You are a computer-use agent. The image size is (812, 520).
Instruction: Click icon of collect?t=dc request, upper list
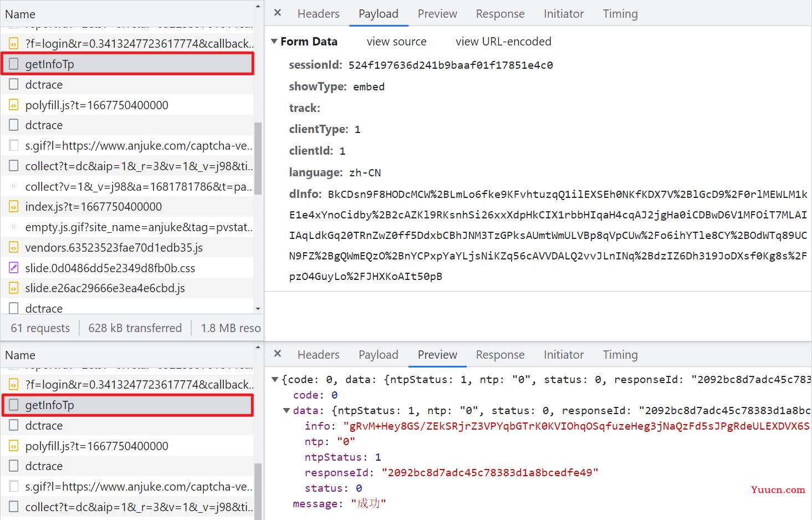coord(14,166)
